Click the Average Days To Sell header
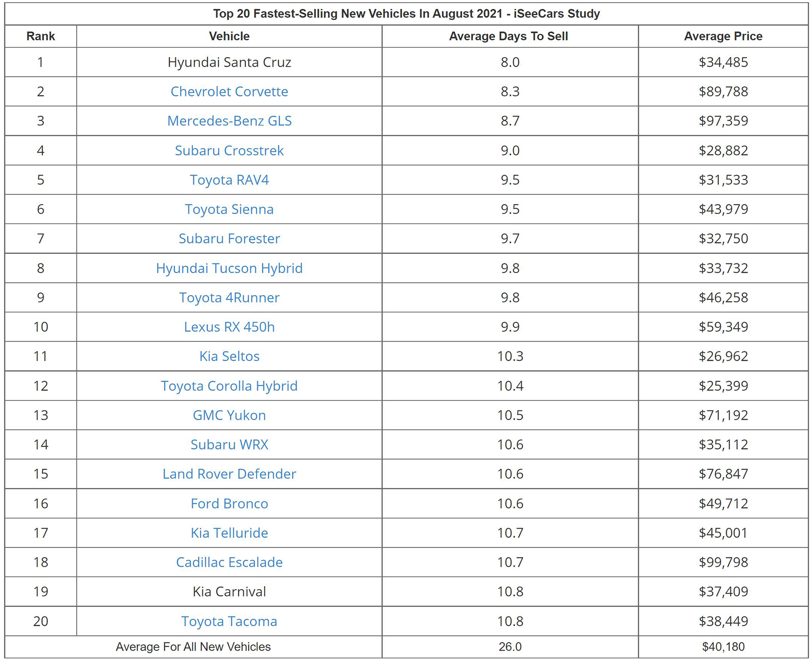 508,36
